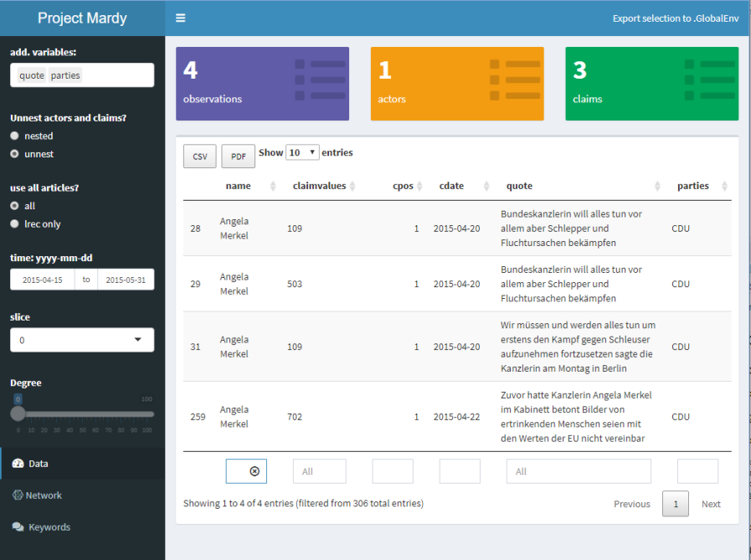Sort by quote column arrows

(657, 186)
